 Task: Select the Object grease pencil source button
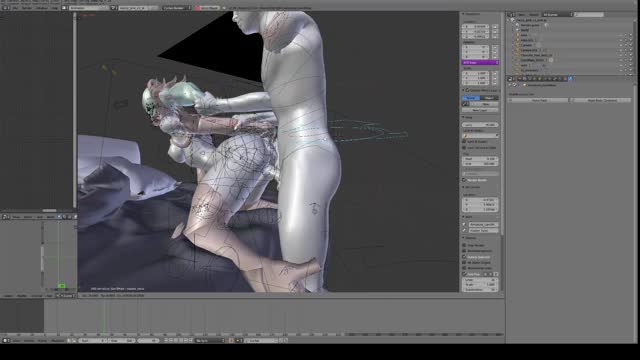(x=489, y=98)
